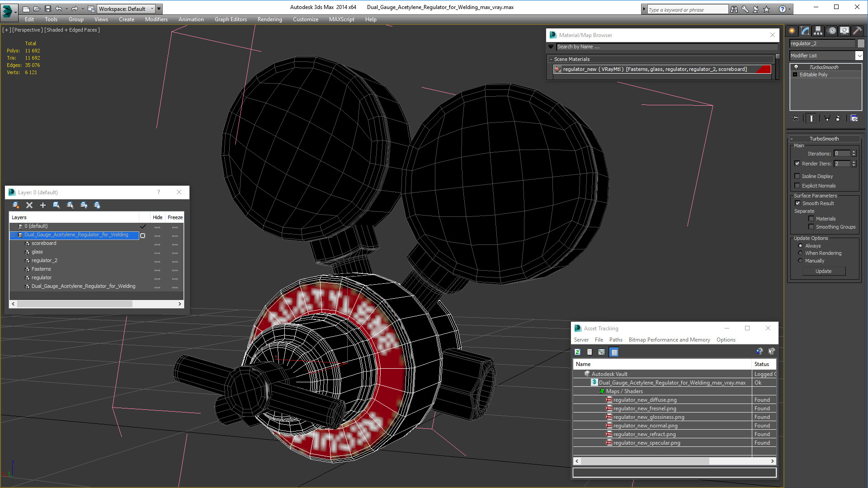The height and width of the screenshot is (488, 868).
Task: Open the Rendering menu
Action: (x=269, y=19)
